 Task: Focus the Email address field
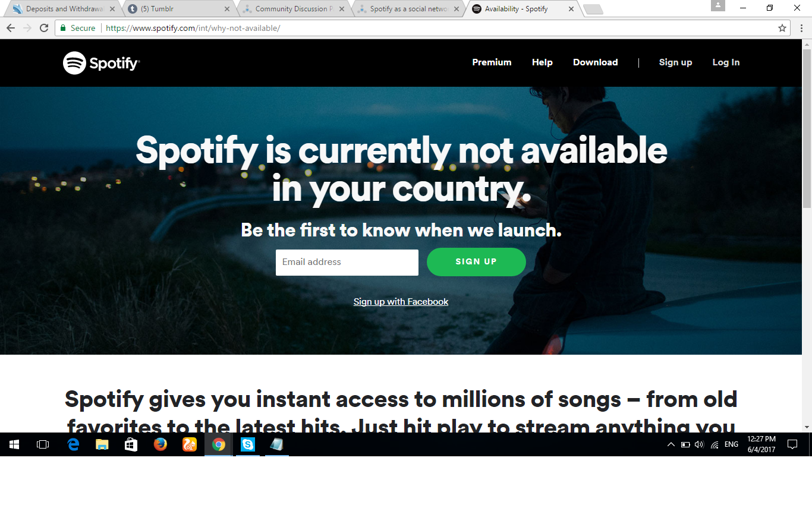tap(347, 263)
